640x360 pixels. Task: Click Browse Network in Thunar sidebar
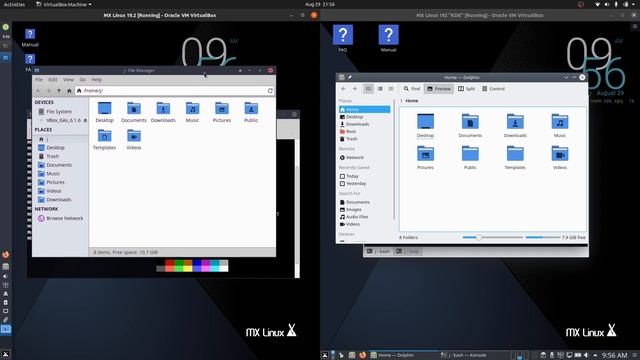click(x=60, y=218)
